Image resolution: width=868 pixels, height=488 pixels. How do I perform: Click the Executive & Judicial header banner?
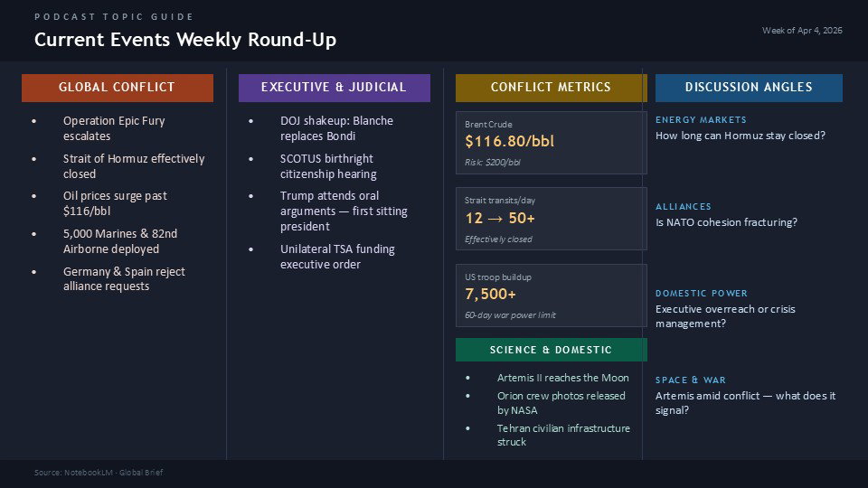pyautogui.click(x=334, y=88)
